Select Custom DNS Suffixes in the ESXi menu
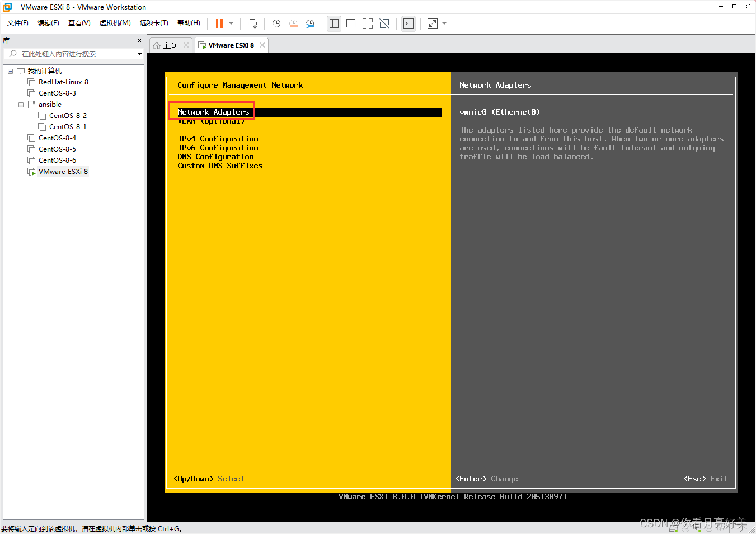The height and width of the screenshot is (534, 756). click(220, 166)
